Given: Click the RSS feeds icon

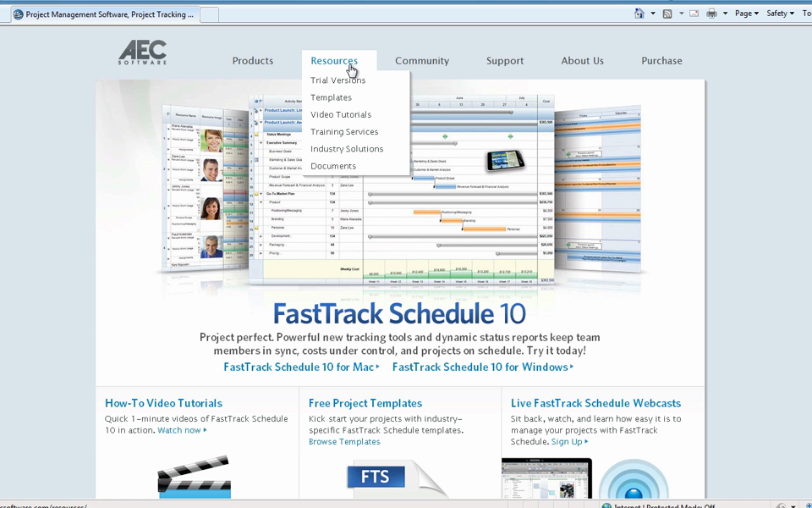Looking at the screenshot, I should [667, 14].
